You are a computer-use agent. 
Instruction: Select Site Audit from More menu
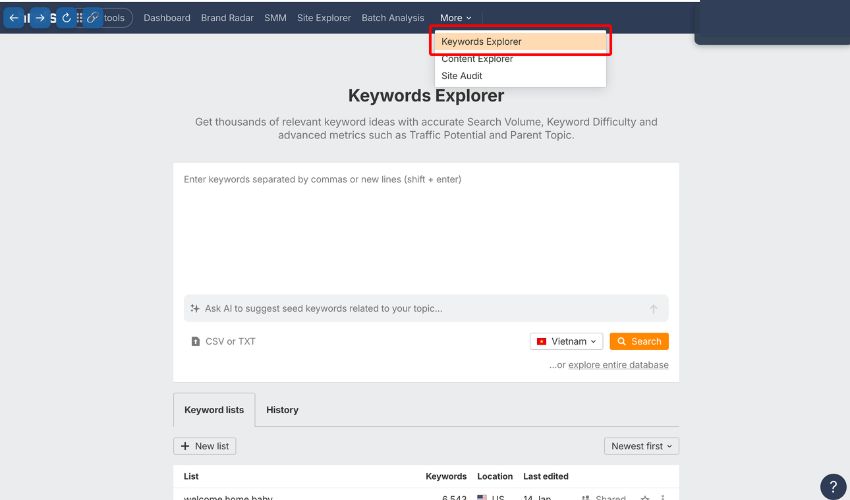tap(520, 76)
